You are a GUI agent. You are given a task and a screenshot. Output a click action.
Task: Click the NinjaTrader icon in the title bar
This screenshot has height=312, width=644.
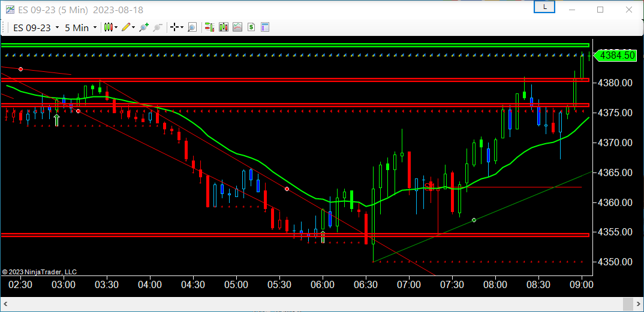click(10, 10)
